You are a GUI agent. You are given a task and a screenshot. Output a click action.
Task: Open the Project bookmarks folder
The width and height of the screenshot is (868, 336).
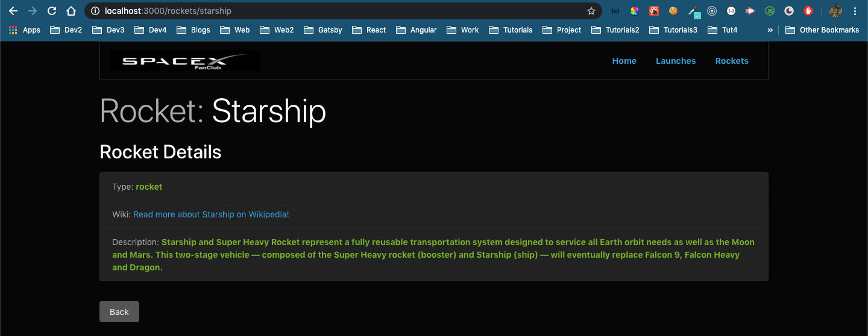(x=562, y=30)
